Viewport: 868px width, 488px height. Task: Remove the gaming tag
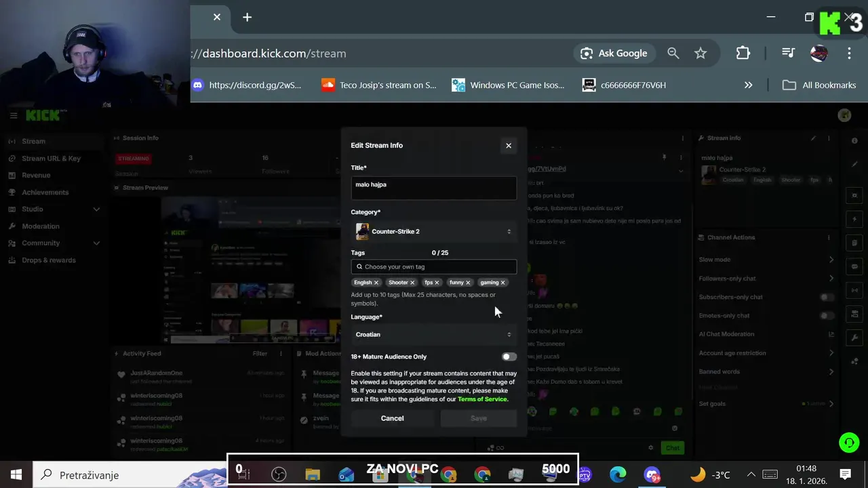[502, 283]
